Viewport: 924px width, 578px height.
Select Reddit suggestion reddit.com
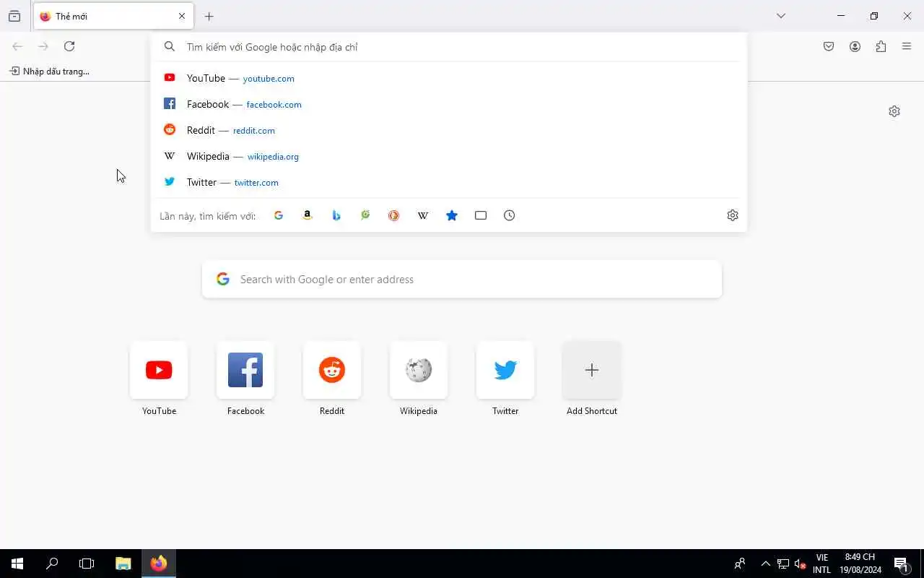pyautogui.click(x=449, y=130)
